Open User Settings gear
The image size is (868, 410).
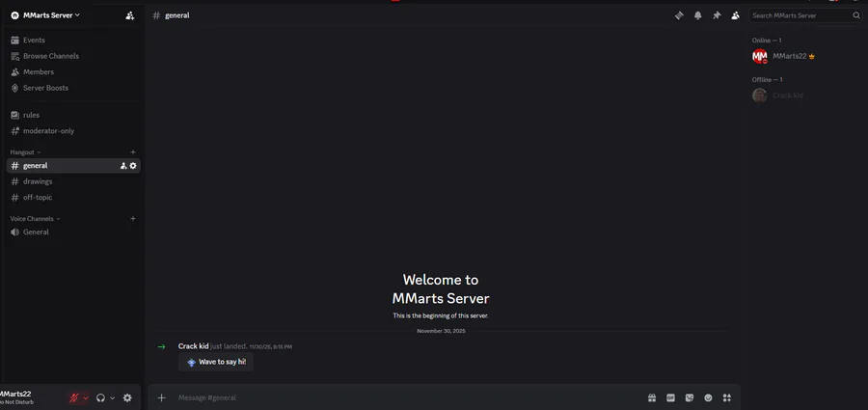click(x=128, y=397)
